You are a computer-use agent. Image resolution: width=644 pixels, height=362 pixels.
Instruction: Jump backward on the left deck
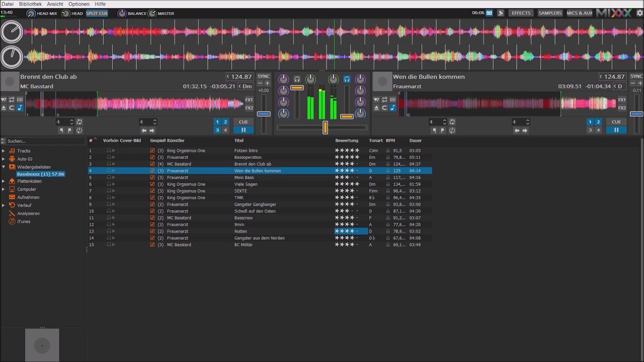coord(144,130)
